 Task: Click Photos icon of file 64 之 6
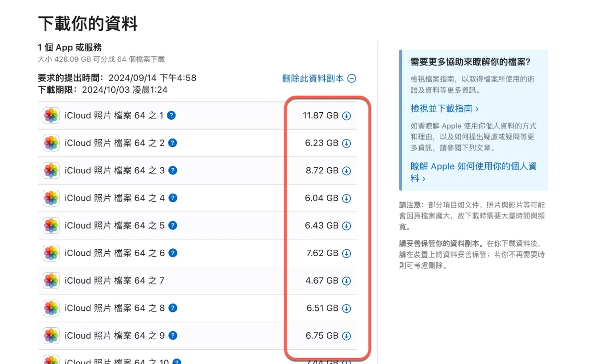click(x=51, y=253)
